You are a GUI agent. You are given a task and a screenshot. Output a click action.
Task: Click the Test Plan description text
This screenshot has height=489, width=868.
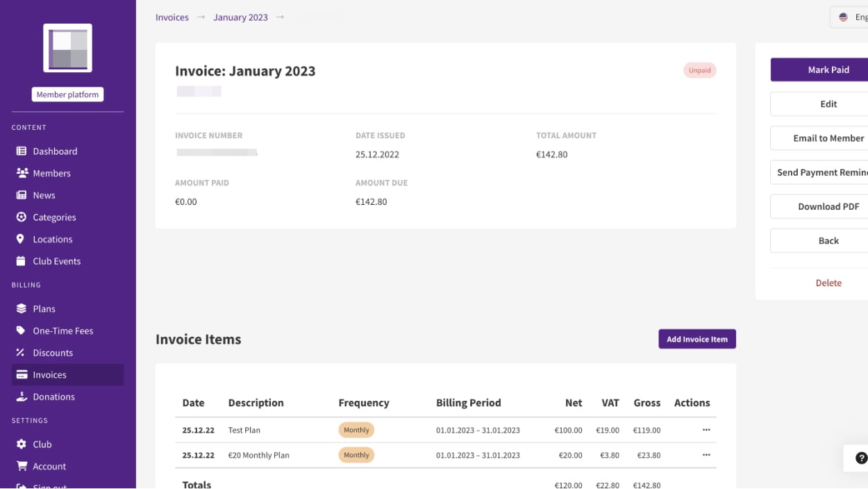pyautogui.click(x=244, y=430)
